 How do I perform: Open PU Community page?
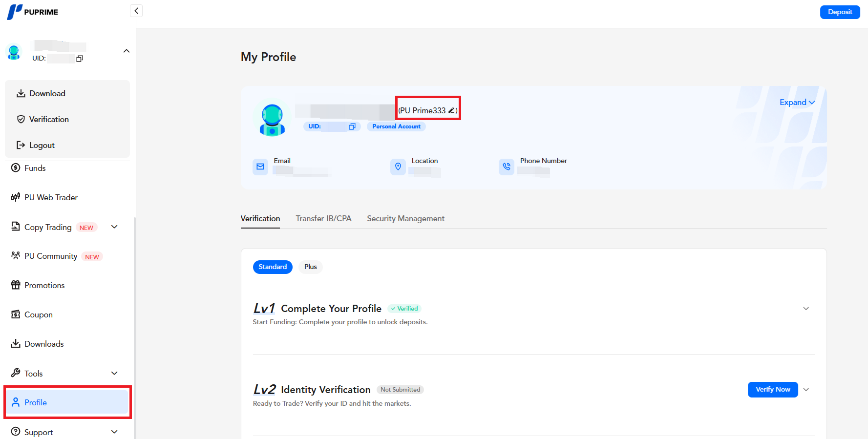(x=51, y=256)
